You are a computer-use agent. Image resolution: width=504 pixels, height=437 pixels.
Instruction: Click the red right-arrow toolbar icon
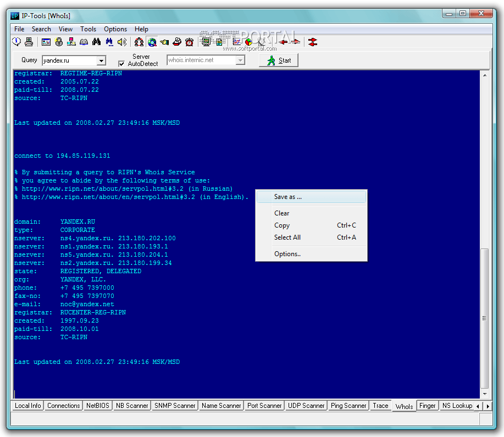[x=296, y=42]
